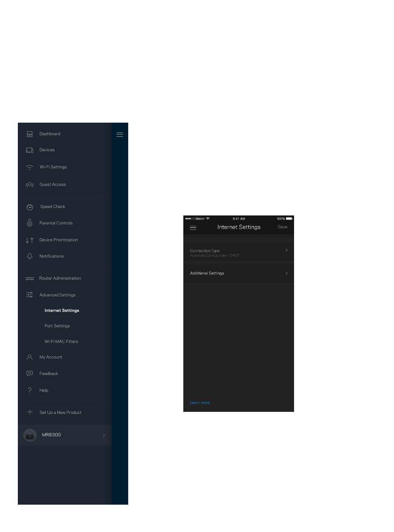Select the Wi-Fi MAC Filters menu item
The height and width of the screenshot is (532, 394).
point(61,342)
